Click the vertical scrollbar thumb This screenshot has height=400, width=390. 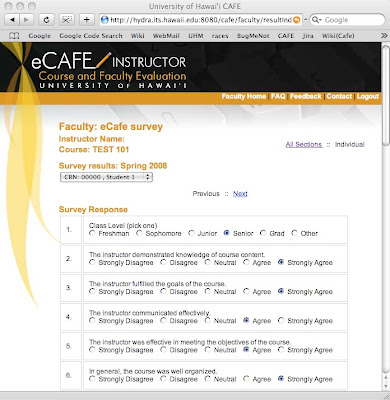click(x=386, y=95)
